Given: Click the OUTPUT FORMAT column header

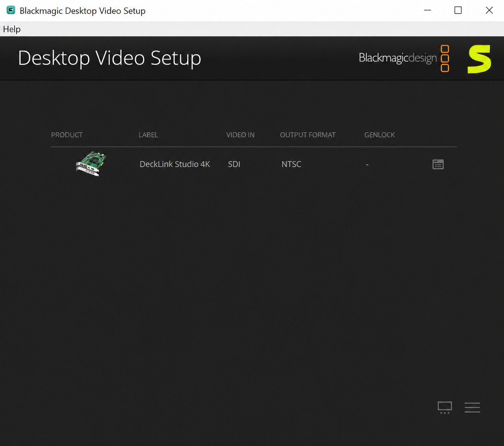Looking at the screenshot, I should point(308,135).
